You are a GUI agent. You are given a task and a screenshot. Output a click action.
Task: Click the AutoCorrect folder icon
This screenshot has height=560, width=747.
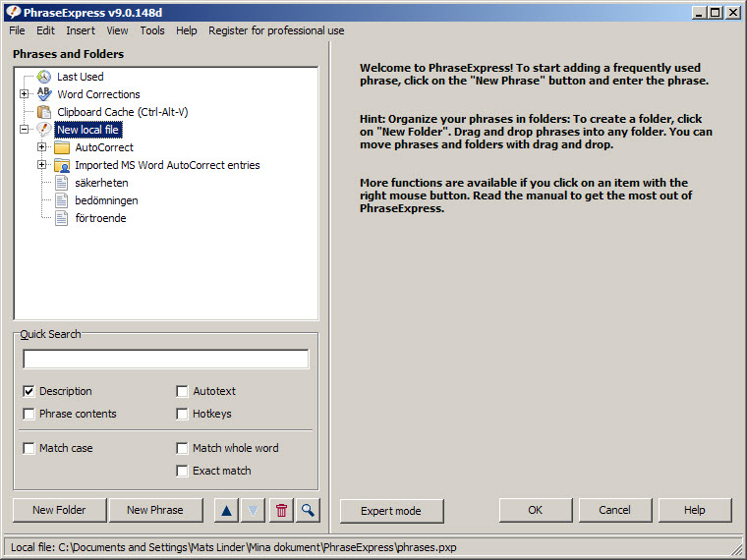pos(62,147)
